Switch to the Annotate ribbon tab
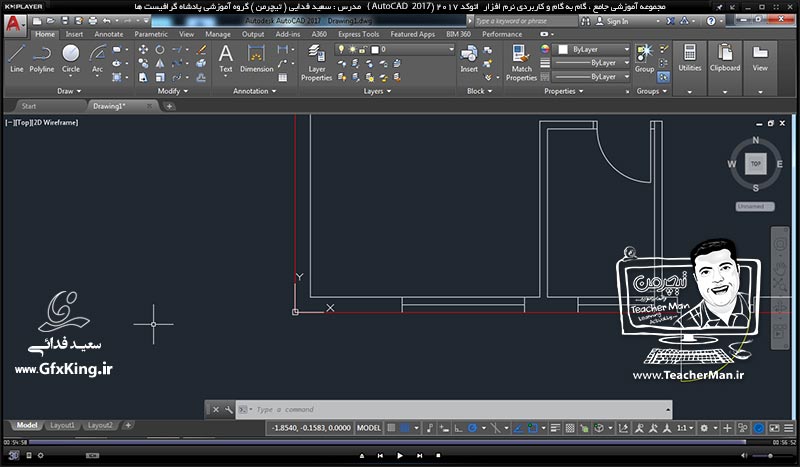The image size is (800, 467). pos(109,34)
